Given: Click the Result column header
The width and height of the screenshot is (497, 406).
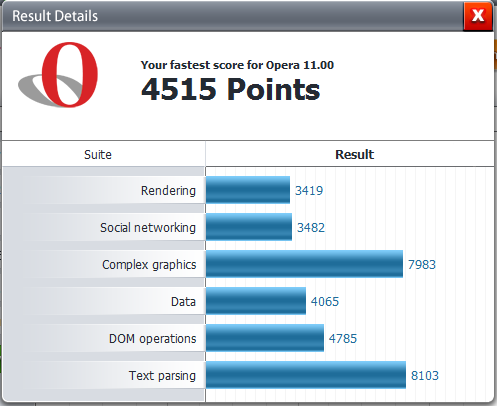Looking at the screenshot, I should click(x=354, y=154).
